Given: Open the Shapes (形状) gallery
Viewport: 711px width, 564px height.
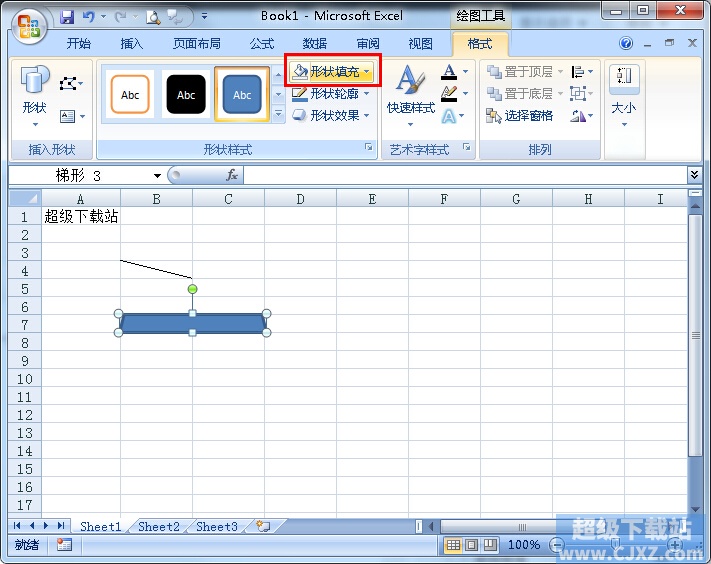Looking at the screenshot, I should (x=34, y=95).
